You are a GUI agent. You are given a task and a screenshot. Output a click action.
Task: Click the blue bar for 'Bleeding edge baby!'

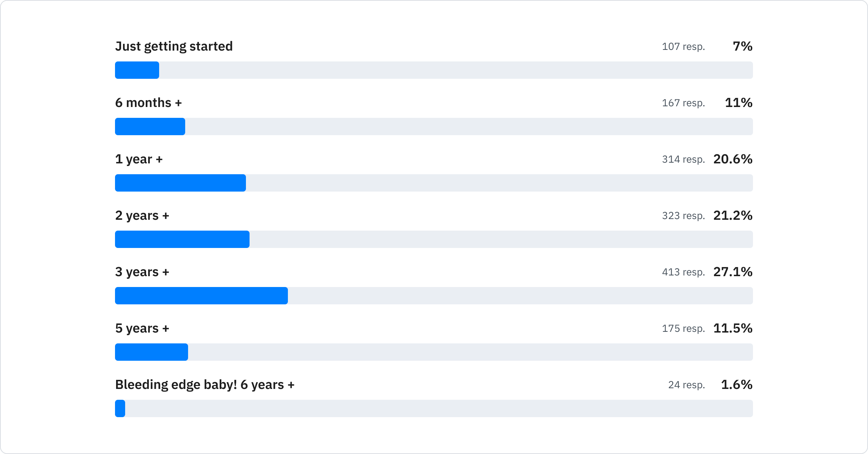click(120, 408)
